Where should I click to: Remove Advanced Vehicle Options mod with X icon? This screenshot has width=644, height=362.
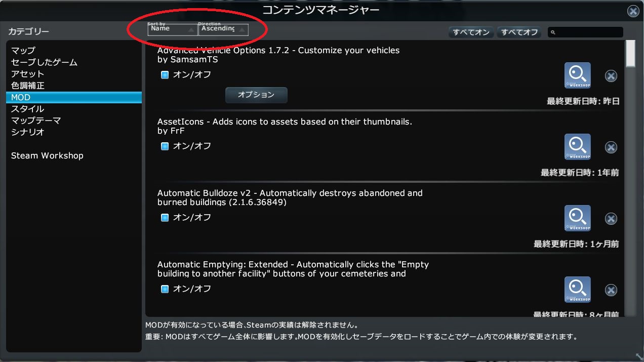pyautogui.click(x=611, y=76)
